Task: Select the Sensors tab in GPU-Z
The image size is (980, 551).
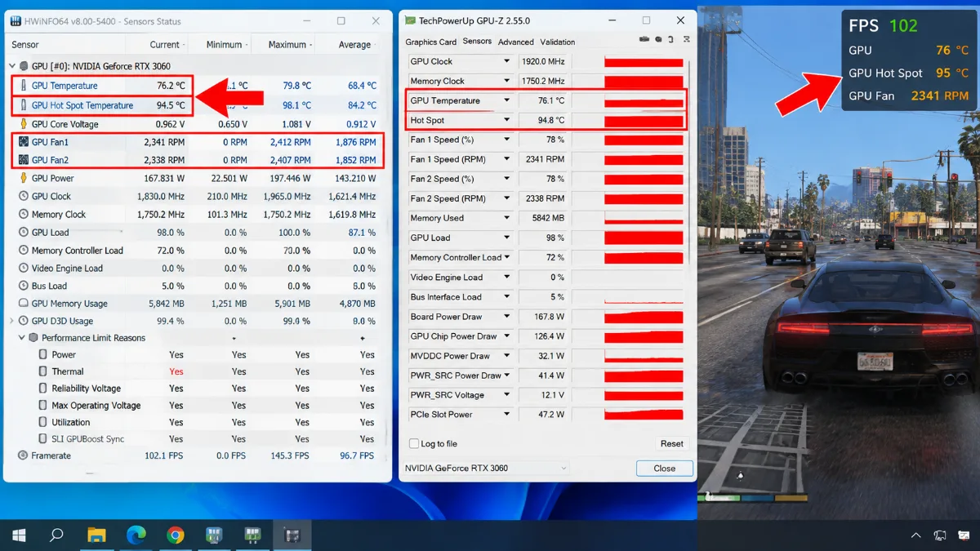Action: click(x=477, y=42)
